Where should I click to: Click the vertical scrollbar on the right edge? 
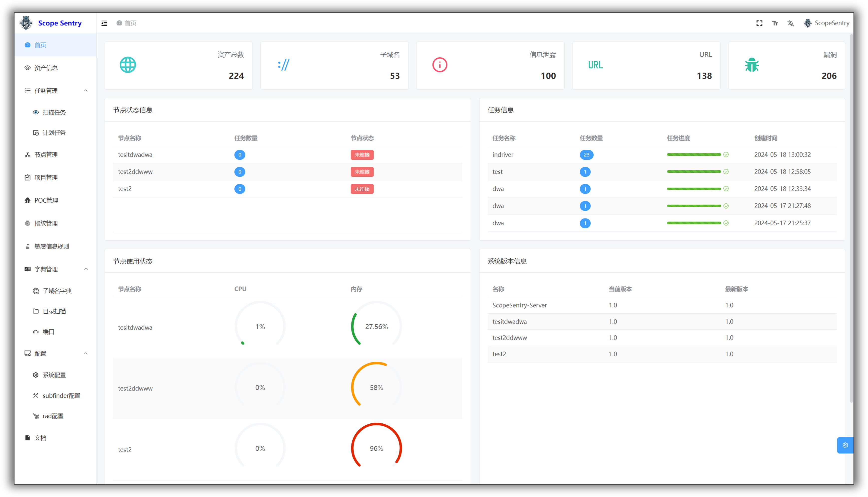851,219
